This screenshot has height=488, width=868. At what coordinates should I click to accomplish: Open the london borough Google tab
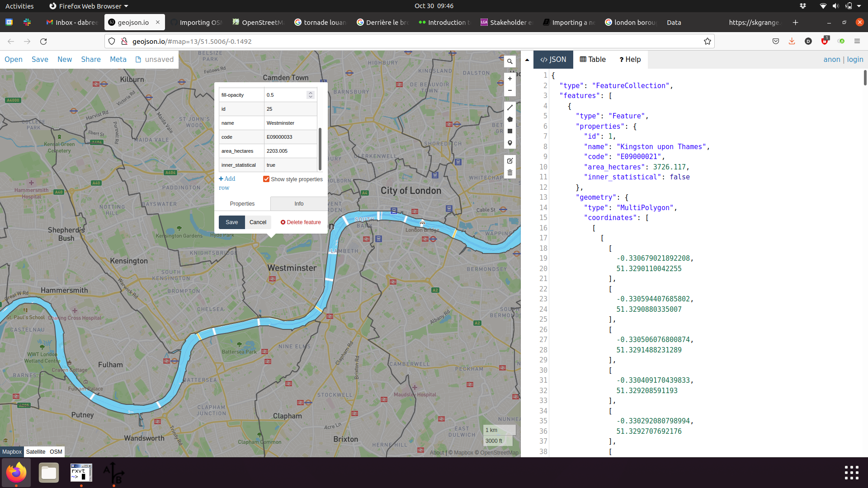[631, 22]
